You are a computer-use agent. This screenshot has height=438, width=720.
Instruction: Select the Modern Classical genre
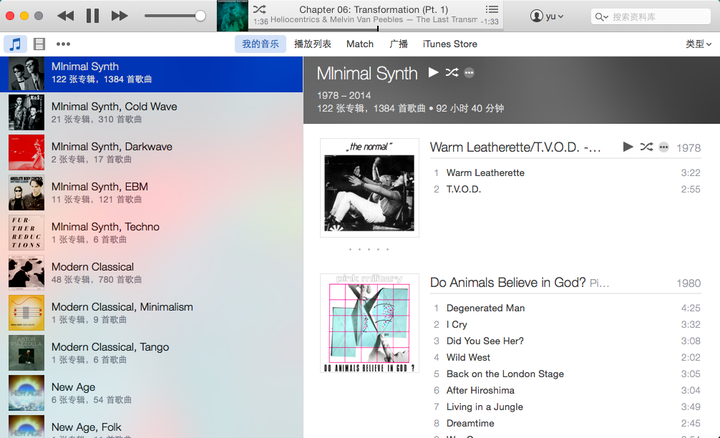click(152, 273)
